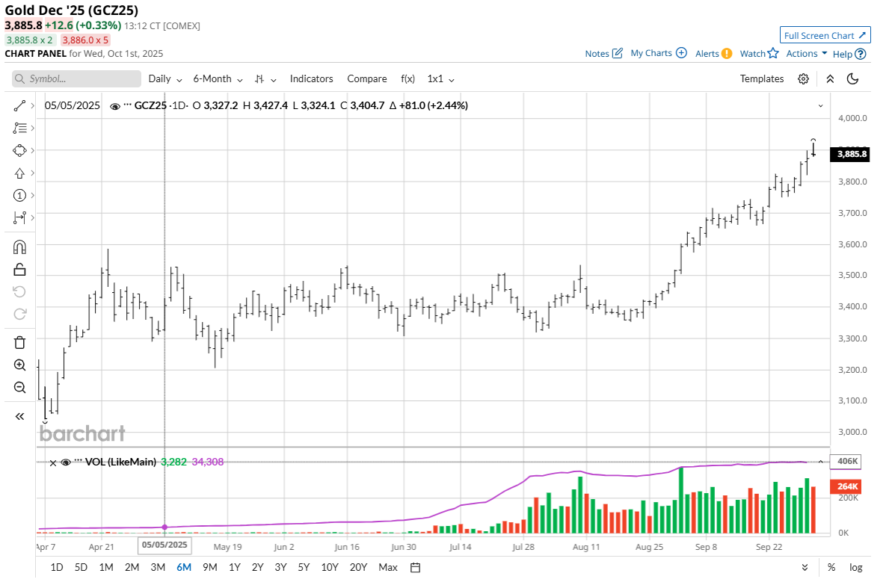Open the Daily frequency dropdown
Screen dimensions: 895x588
click(165, 78)
